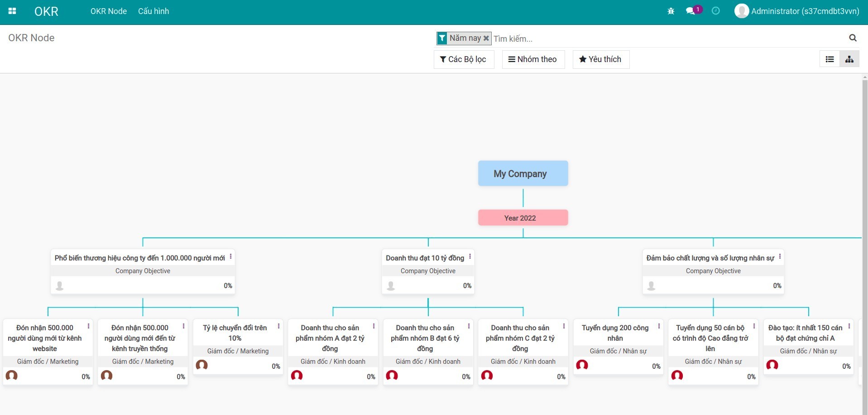This screenshot has height=415, width=868.
Task: Remove the 'Năm nay' filter tag
Action: point(486,38)
